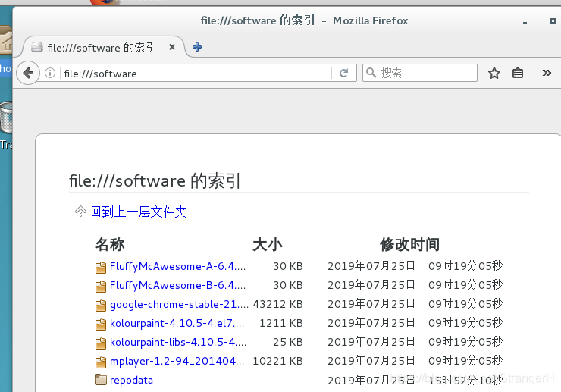Select the 1211 KB size value
This screenshot has height=392, width=561.
point(281,323)
